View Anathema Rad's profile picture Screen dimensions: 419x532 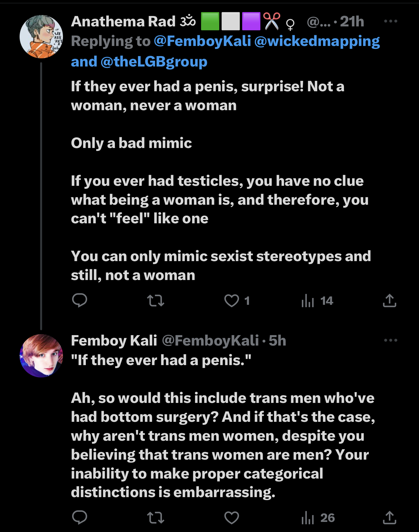(41, 37)
